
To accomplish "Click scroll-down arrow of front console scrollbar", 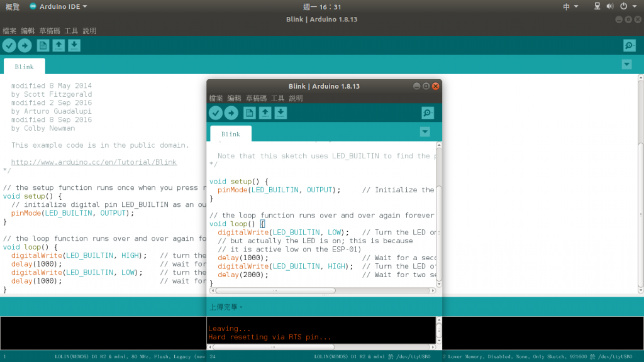I will tap(439, 341).
